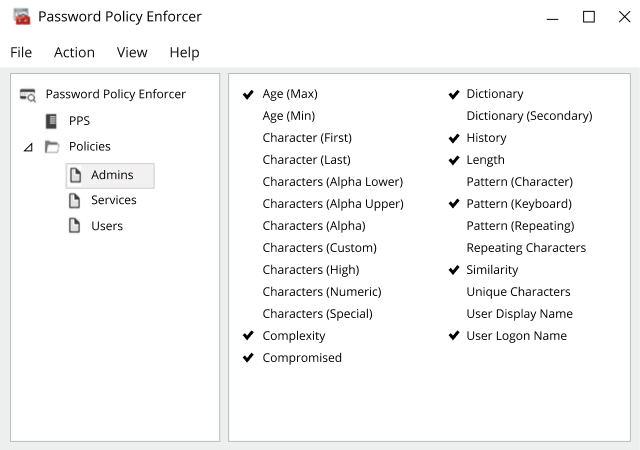
Task: Open the Help menu
Action: click(x=184, y=52)
